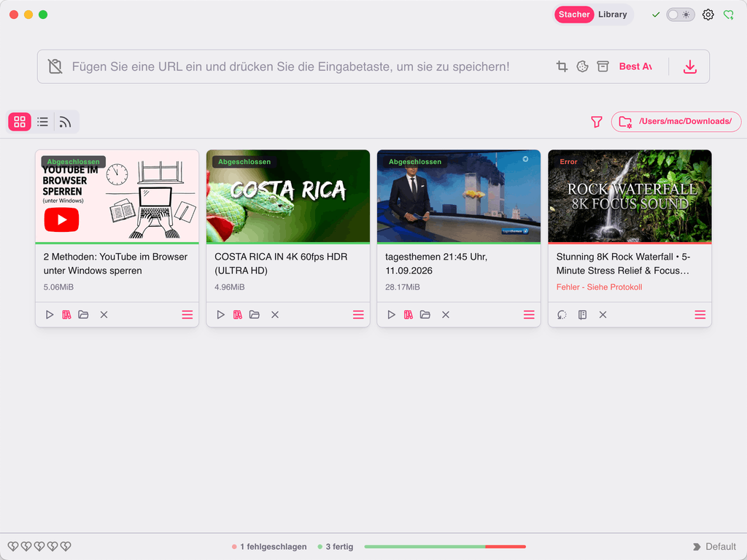Open menu for COSTA RICA card
Screen dimensions: 747x560
[358, 315]
